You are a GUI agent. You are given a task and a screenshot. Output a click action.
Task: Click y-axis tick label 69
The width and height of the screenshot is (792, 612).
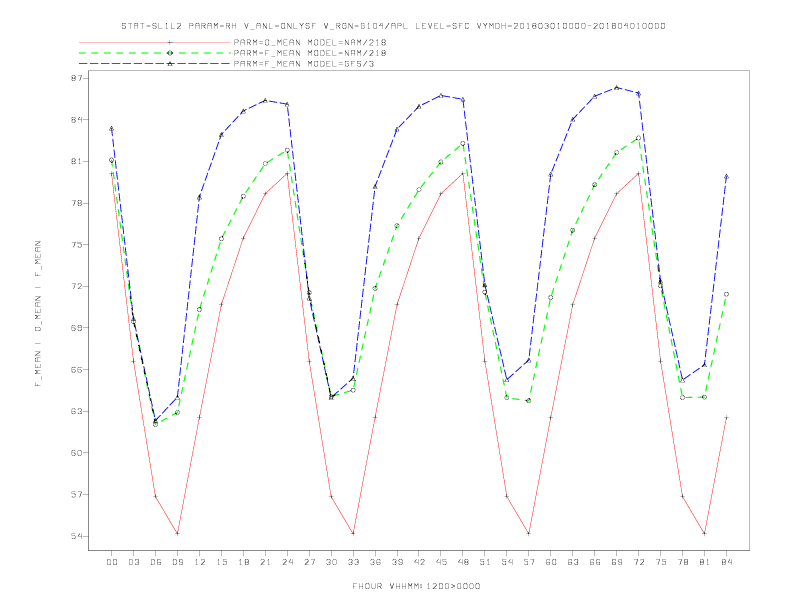tap(78, 328)
